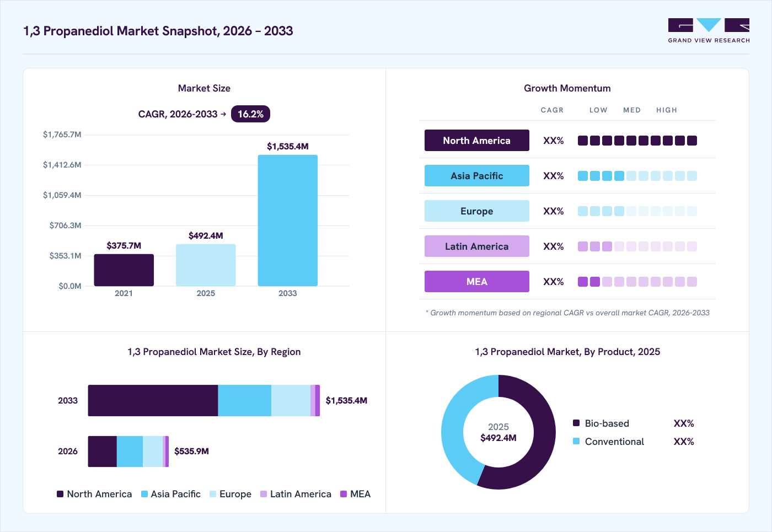This screenshot has width=772, height=532.
Task: Click the Bio-based legend swatch
Action: tap(576, 423)
